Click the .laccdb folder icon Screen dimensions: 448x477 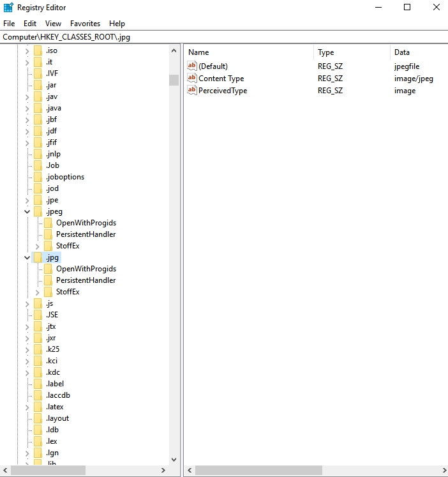point(38,395)
